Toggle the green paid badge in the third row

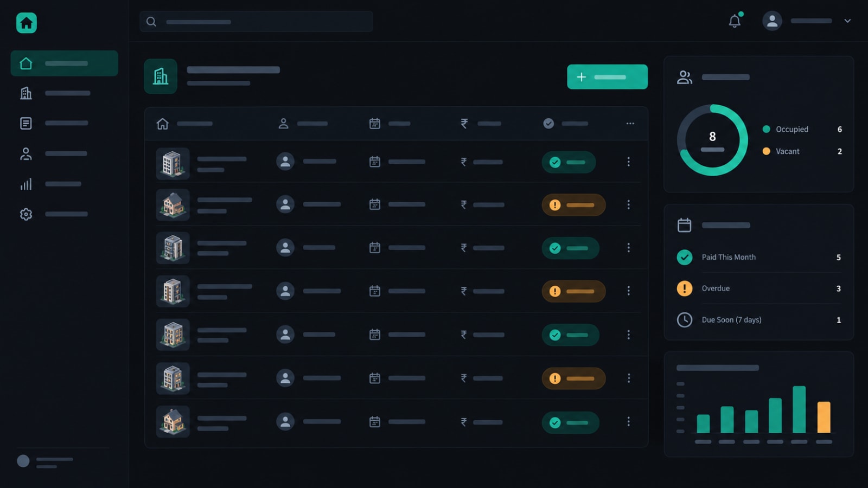coord(570,248)
